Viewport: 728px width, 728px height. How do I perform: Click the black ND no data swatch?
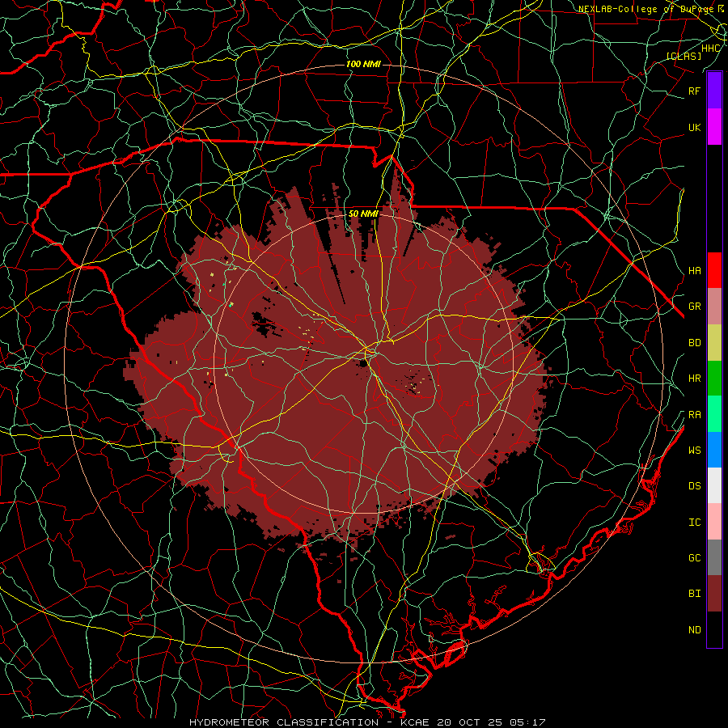coord(714,629)
